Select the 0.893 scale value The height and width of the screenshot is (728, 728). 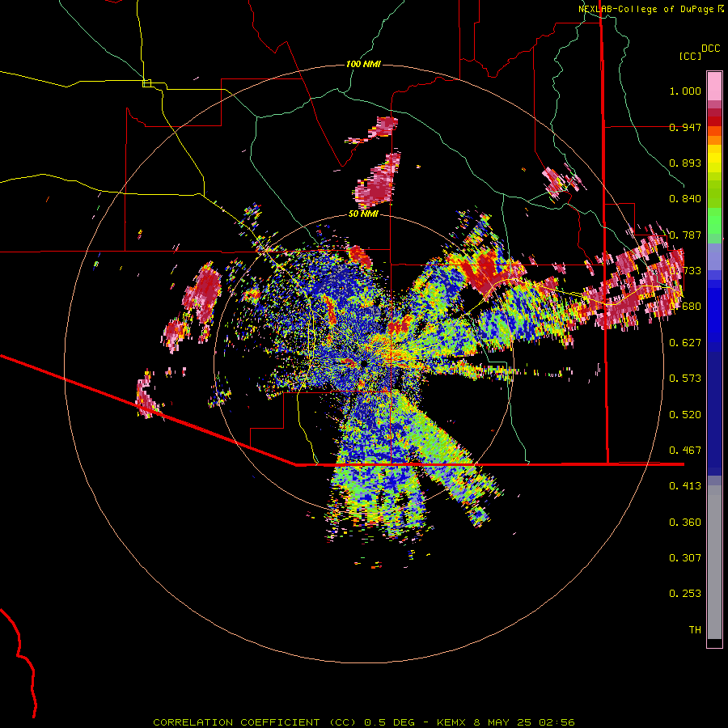pos(685,163)
